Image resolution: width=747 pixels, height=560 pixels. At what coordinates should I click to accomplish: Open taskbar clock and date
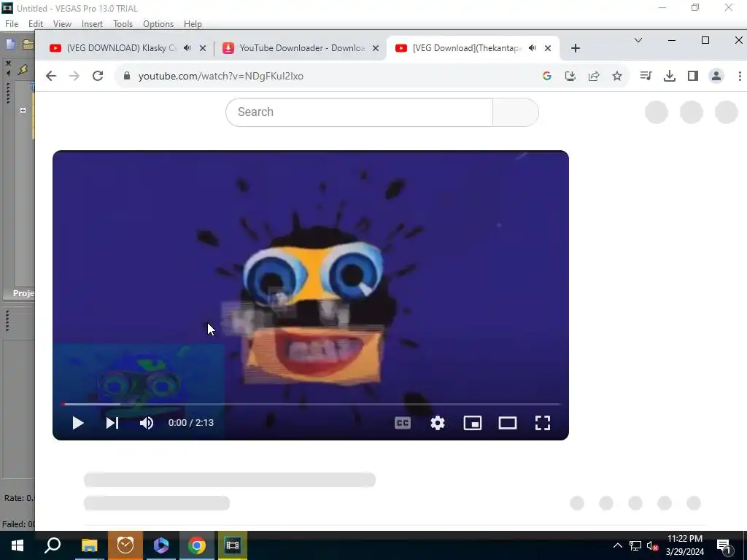point(684,545)
